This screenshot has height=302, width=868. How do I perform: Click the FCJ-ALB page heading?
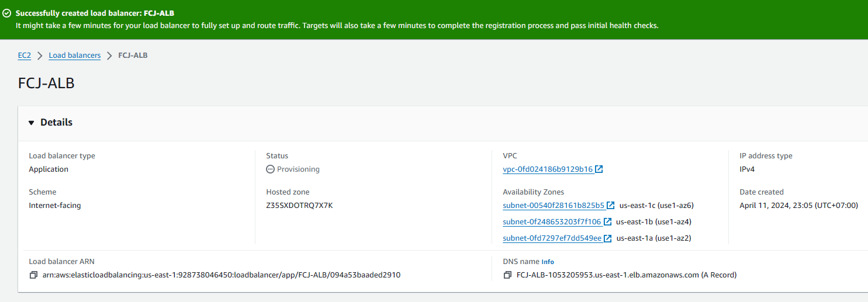[46, 83]
